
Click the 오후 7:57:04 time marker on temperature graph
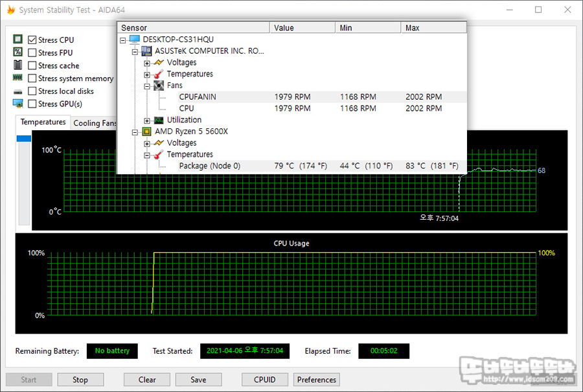point(439,218)
